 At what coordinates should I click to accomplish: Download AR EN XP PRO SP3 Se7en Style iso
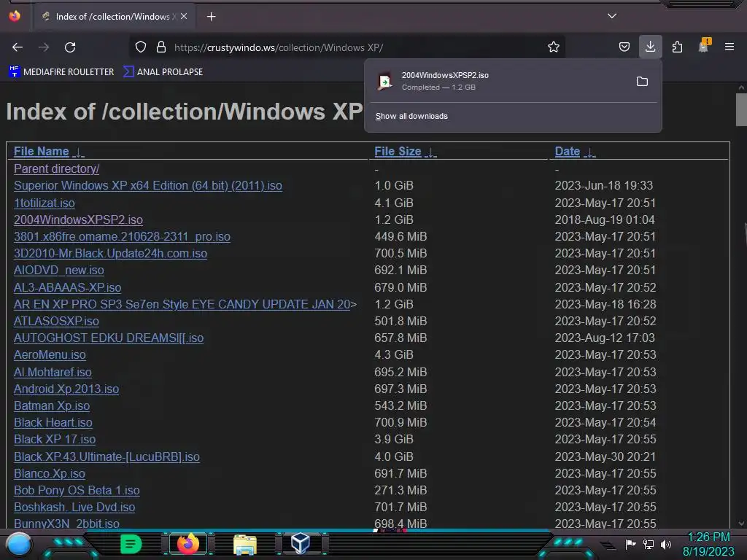coord(182,304)
